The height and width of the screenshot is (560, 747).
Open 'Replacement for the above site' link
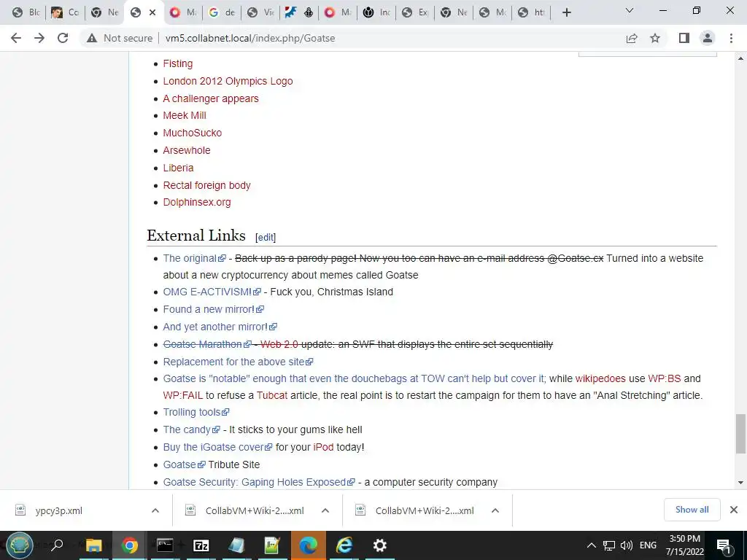point(239,362)
